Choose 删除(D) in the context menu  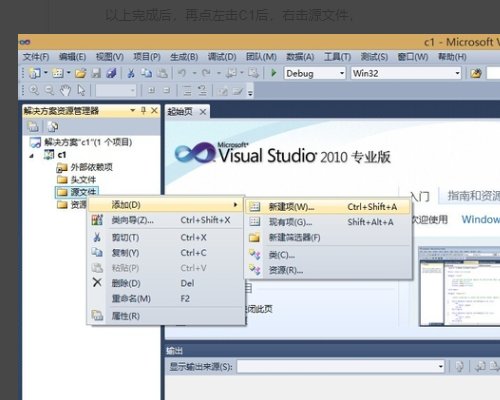tap(165, 283)
